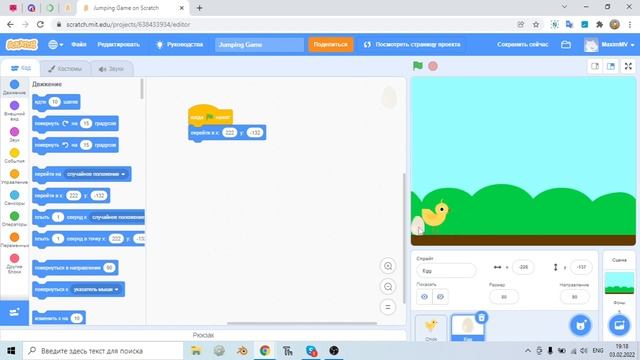Show the sprite using eye icon

tap(424, 297)
